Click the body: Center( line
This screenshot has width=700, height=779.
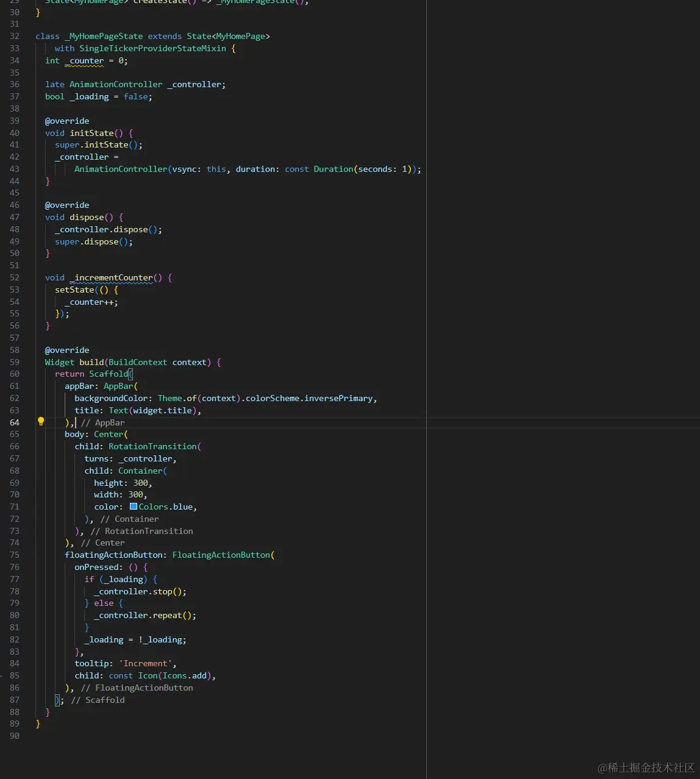coord(96,434)
